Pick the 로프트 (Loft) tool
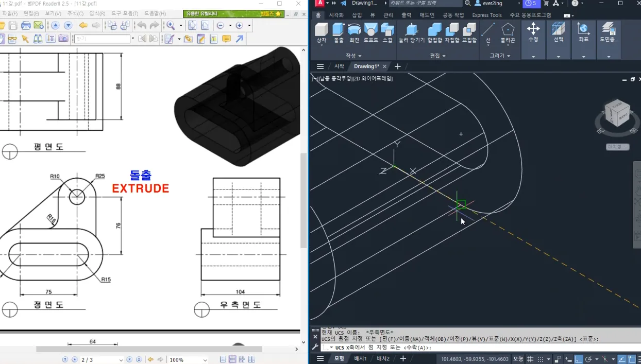 371,32
